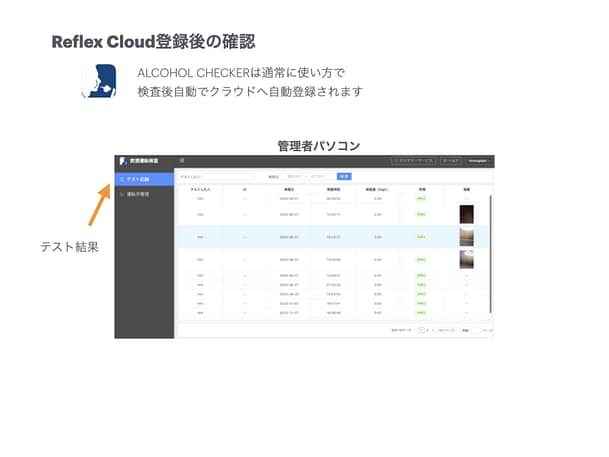This screenshot has height=457, width=609.
Task: Go to page 2 in the pagination
Action: [x=427, y=330]
